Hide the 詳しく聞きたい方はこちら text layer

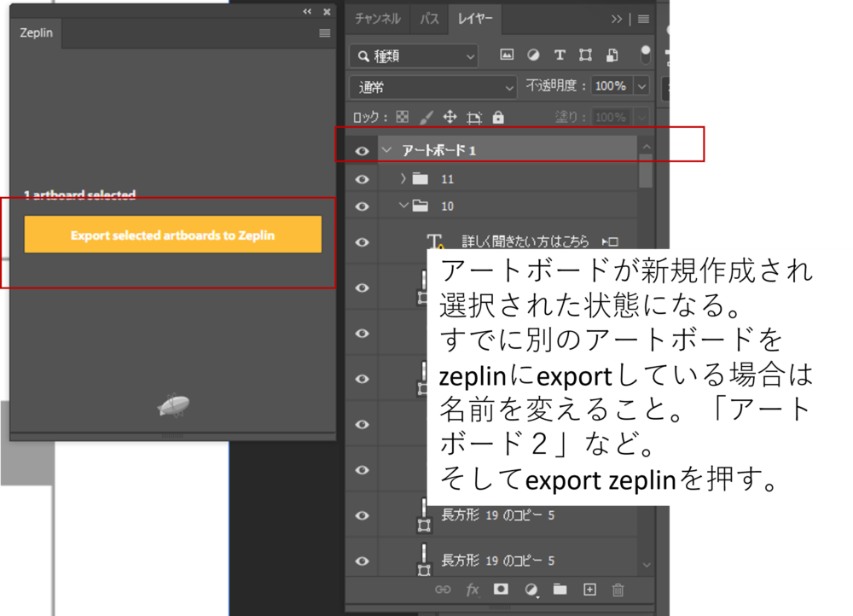(x=363, y=242)
